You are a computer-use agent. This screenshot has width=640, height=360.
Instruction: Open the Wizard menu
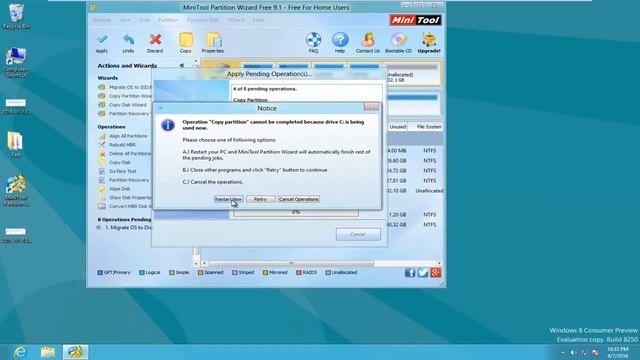click(x=236, y=20)
